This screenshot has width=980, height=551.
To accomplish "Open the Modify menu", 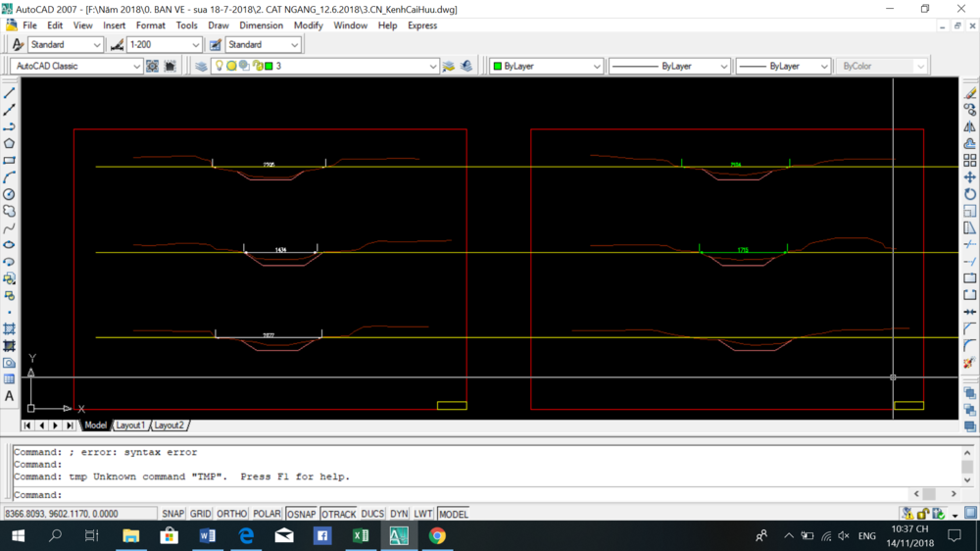I will (308, 25).
